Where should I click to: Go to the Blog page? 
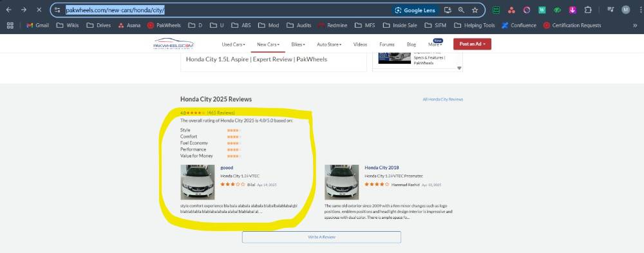pyautogui.click(x=411, y=44)
